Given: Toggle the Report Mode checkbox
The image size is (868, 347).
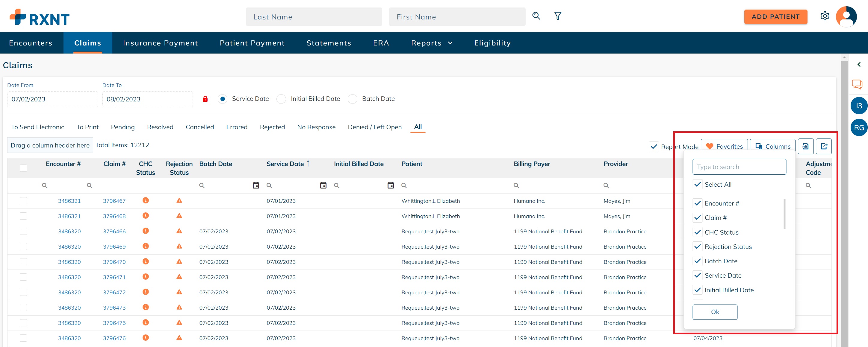Looking at the screenshot, I should (x=654, y=147).
